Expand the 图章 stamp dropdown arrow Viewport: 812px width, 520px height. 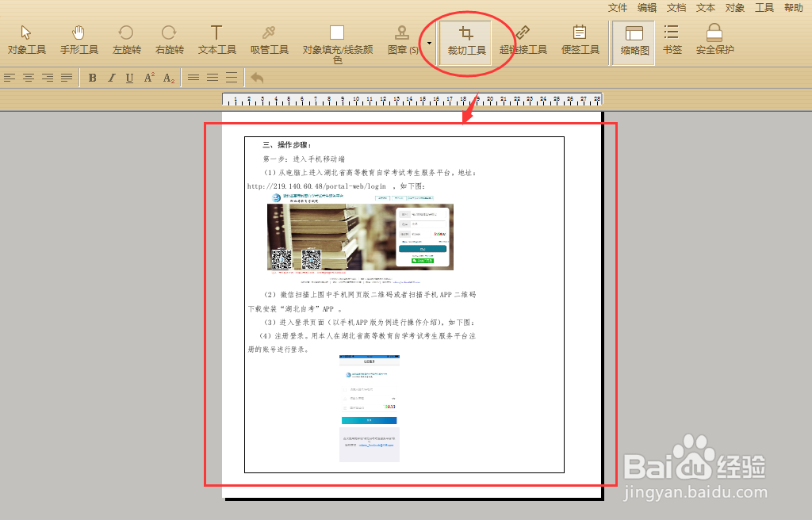coord(429,43)
